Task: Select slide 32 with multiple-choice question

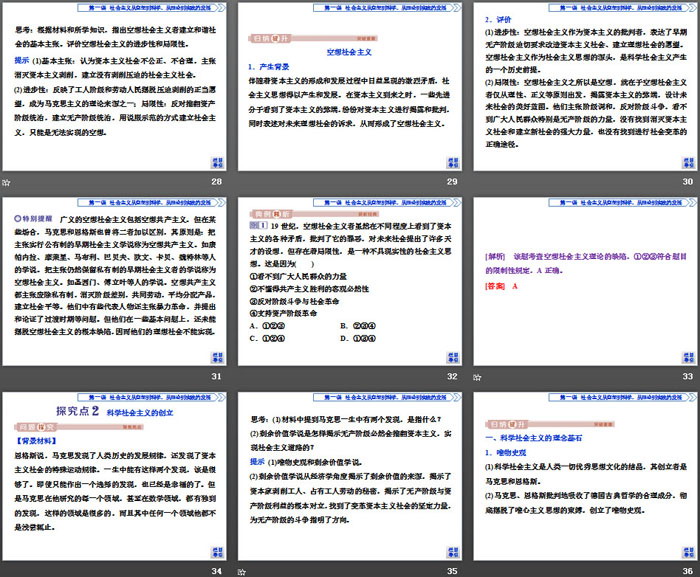Action: click(350, 280)
